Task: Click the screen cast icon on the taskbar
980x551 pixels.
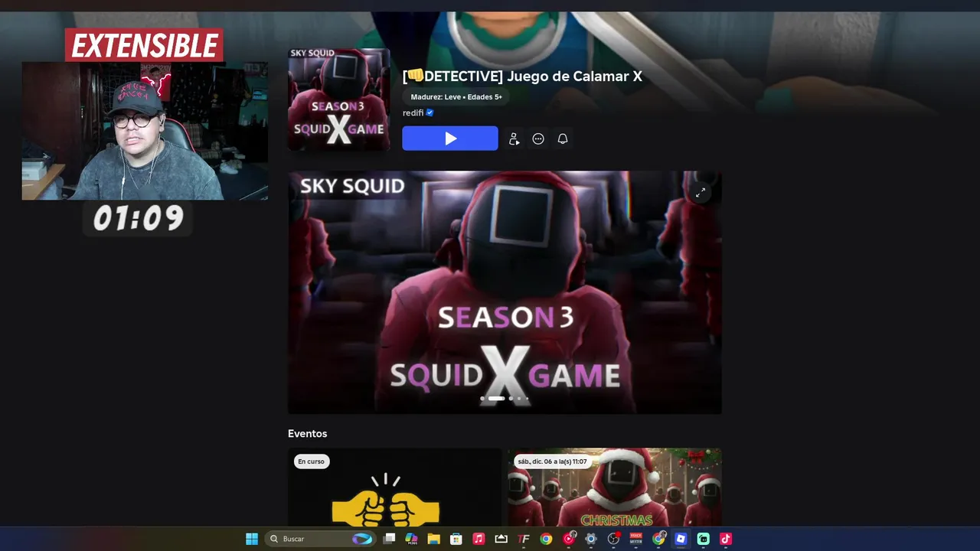Action: pyautogui.click(x=501, y=539)
